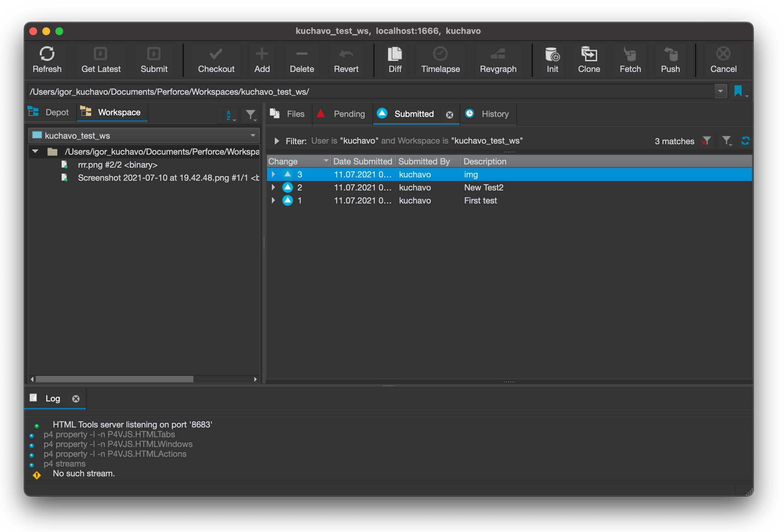Sort by Submitted By column header
Screen dimensions: 784x532
pos(428,161)
